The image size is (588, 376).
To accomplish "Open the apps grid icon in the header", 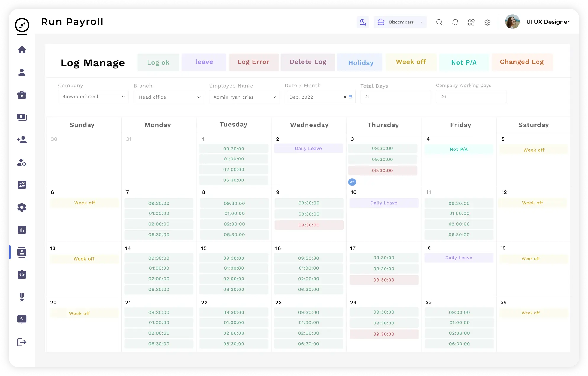I will pos(471,22).
